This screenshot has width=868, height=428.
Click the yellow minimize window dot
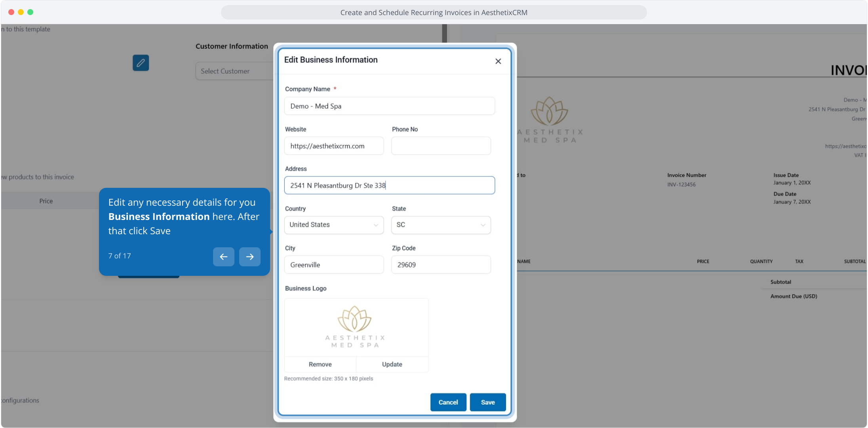tap(21, 12)
